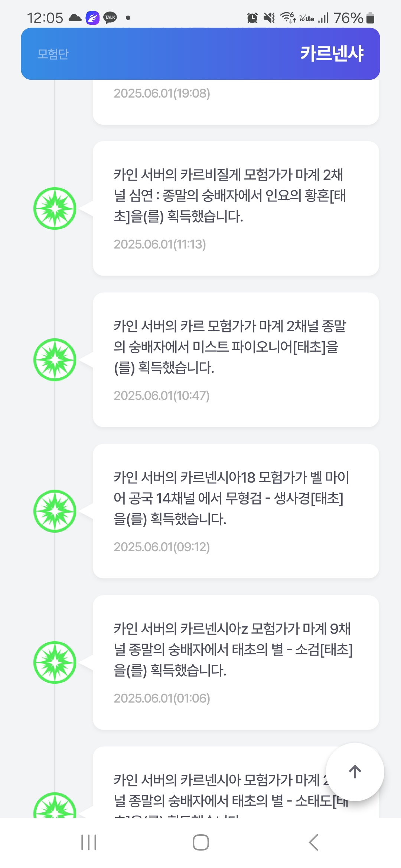Viewport: 401px width, 868px height.
Task: Tap the 2025.06.01(11:13) timestamp
Action: [x=160, y=244]
